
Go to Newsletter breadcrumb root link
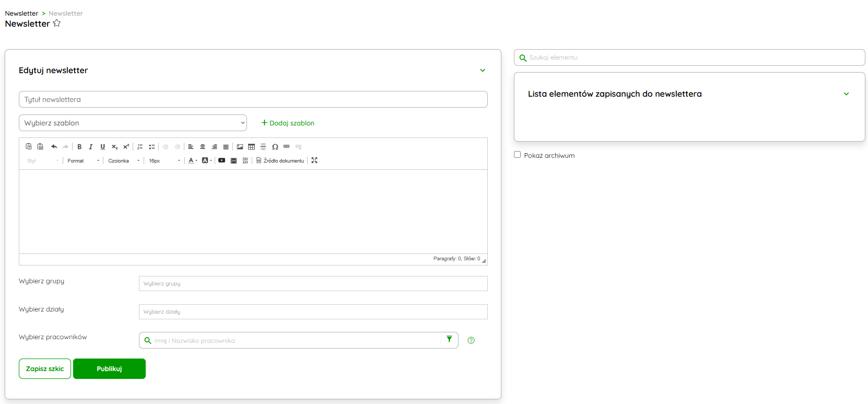[21, 14]
